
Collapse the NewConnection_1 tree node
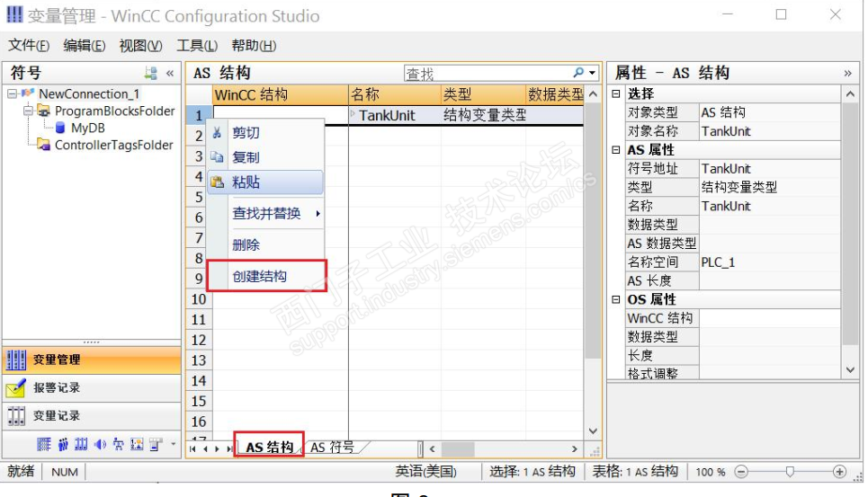tap(12, 94)
